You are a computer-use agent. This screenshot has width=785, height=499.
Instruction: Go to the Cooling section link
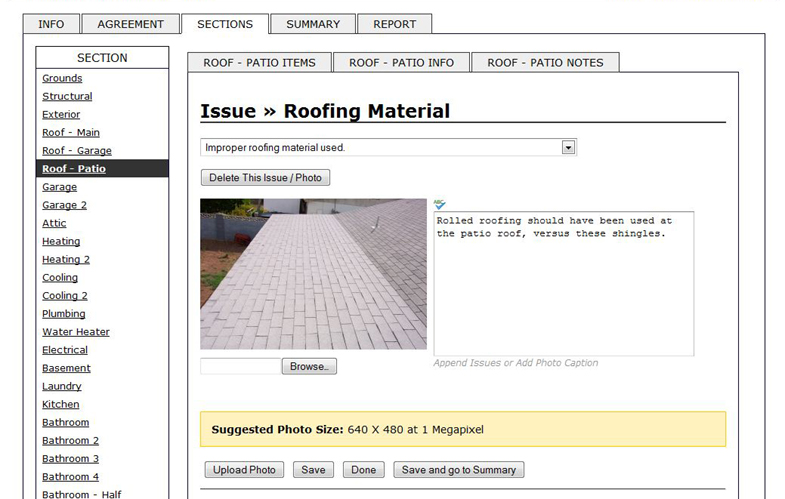[60, 277]
